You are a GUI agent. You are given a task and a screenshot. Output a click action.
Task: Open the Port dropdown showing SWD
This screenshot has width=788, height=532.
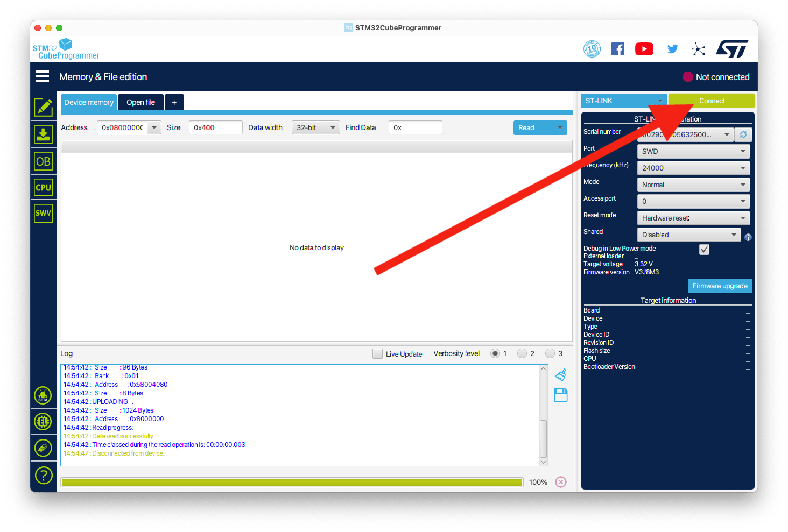pos(693,151)
